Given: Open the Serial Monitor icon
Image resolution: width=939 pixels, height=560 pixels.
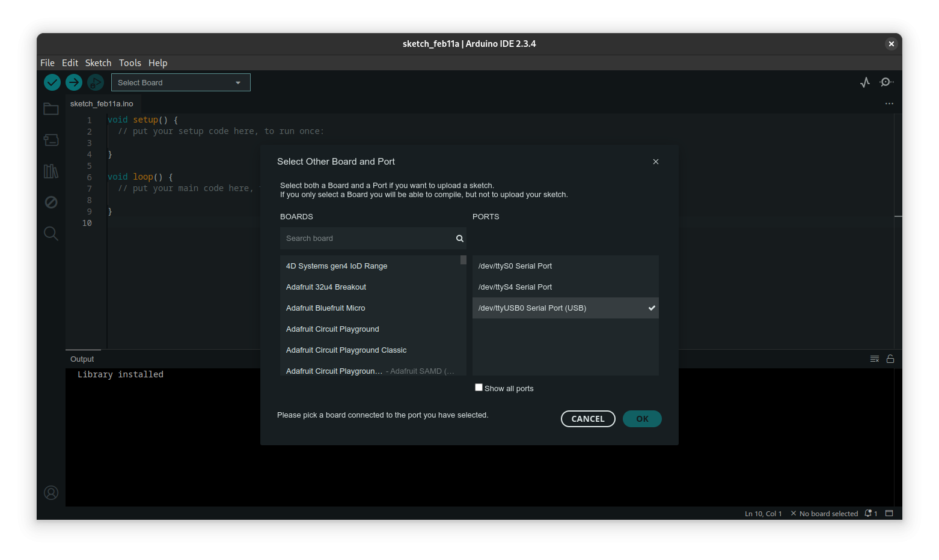Looking at the screenshot, I should [x=886, y=82].
